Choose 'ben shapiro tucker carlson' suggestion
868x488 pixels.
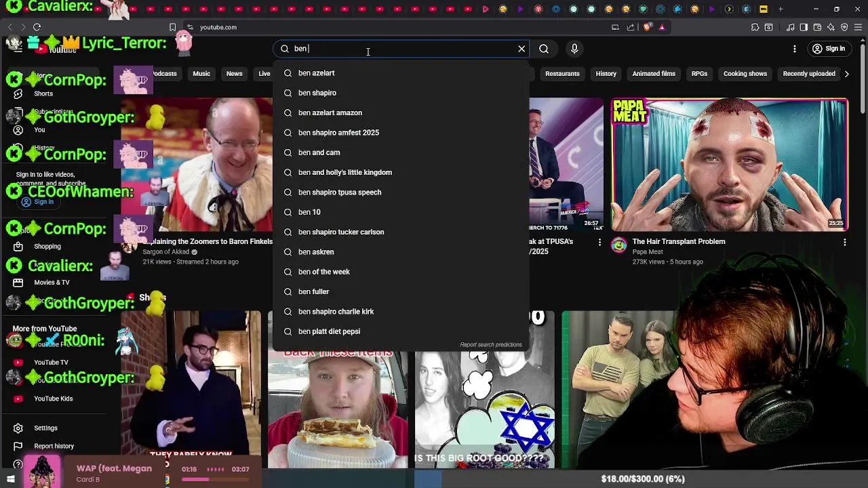[x=401, y=232]
